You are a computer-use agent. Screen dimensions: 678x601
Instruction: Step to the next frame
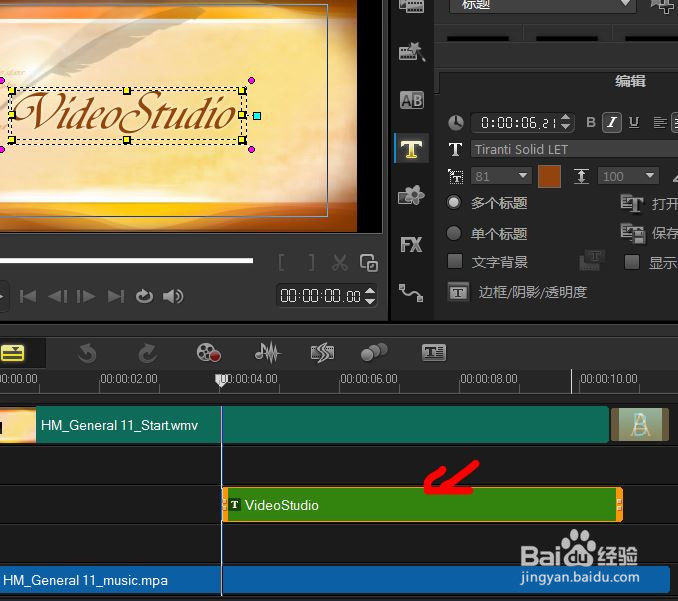(86, 296)
